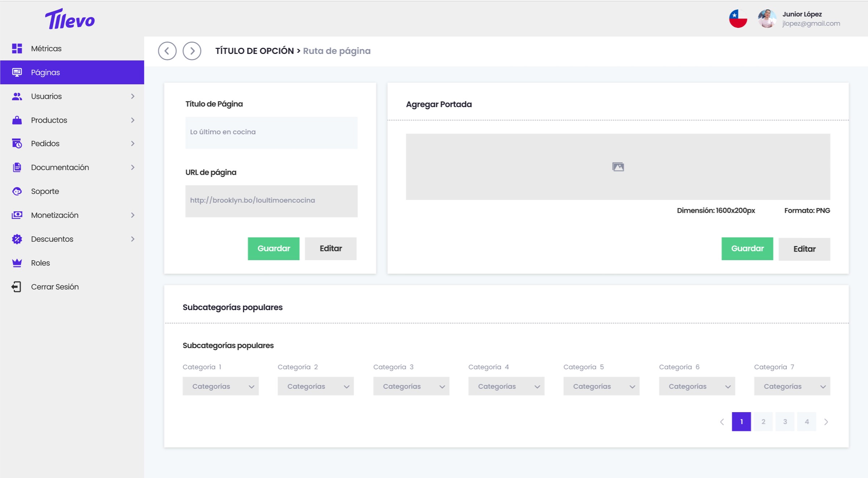Go to next pagination page arrow
Image resolution: width=868 pixels, height=478 pixels.
826,422
